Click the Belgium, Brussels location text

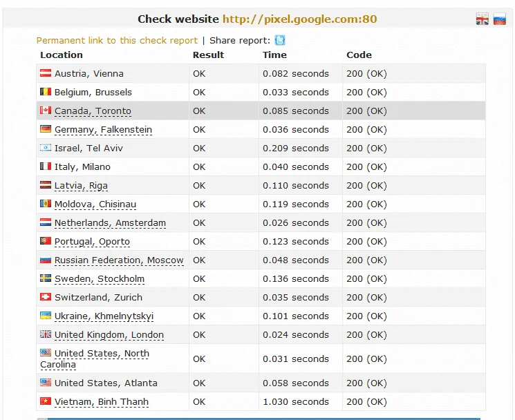[93, 92]
